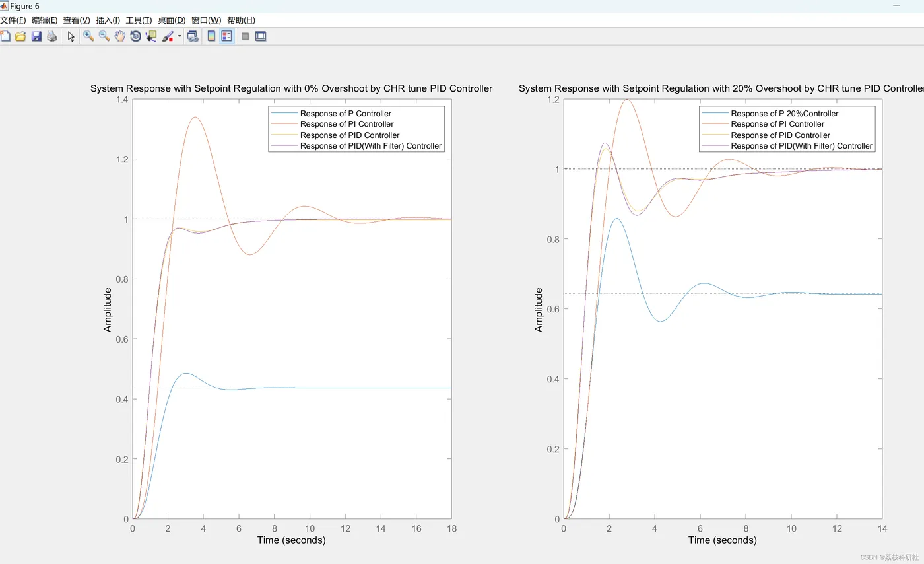Click the New Figure toolbar icon
Screen dimensions: 924x564
tap(5, 36)
